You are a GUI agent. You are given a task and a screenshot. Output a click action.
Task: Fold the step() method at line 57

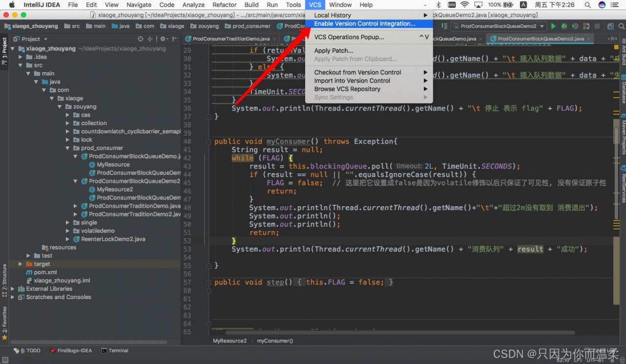[209, 282]
